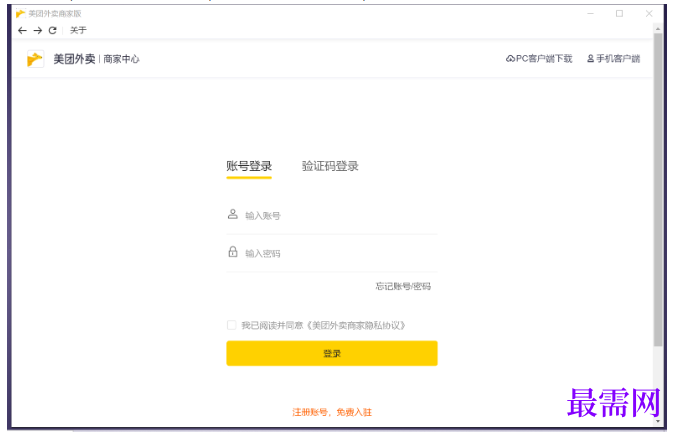679x434 pixels.
Task: Reload the page with the refresh icon
Action: tap(52, 30)
